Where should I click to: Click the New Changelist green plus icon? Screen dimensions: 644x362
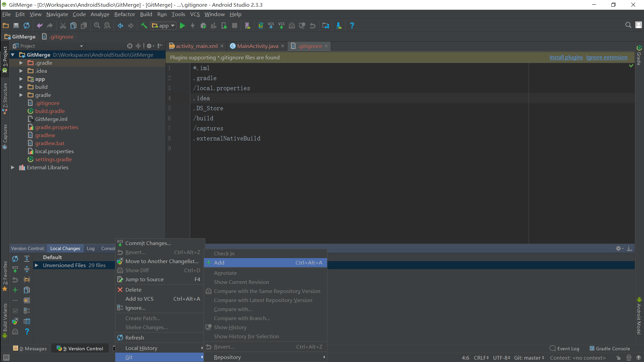(x=15, y=290)
